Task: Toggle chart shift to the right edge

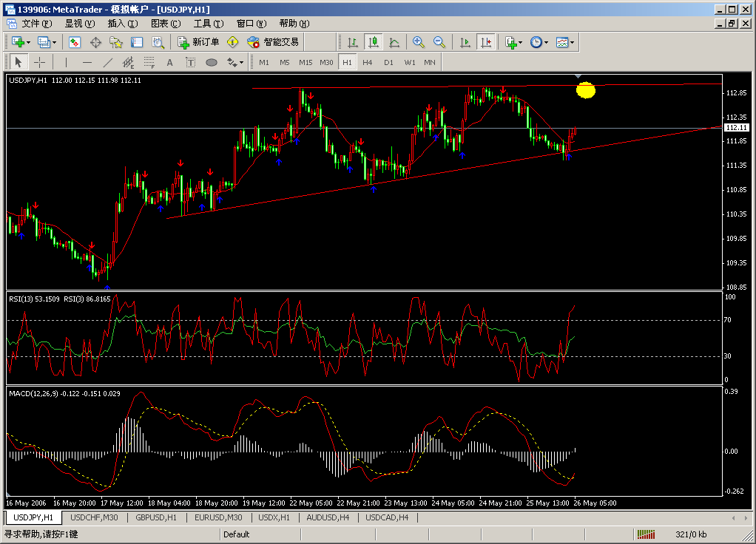Action: (486, 42)
